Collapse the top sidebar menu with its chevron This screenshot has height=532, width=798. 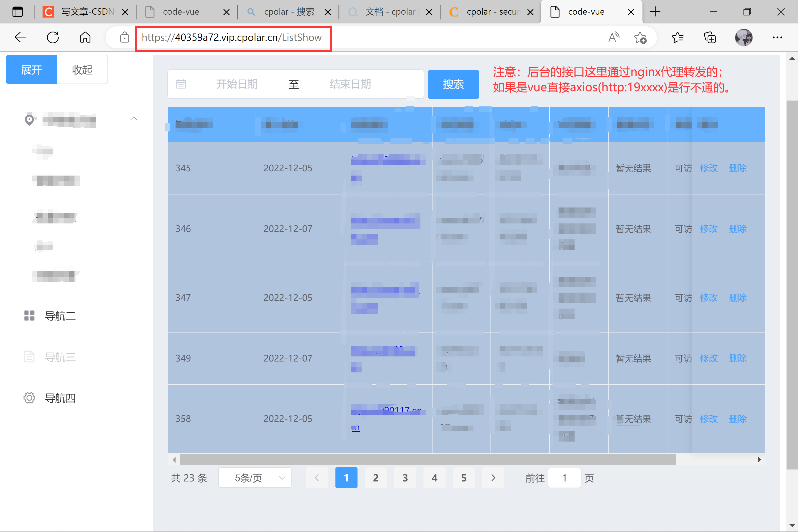[x=134, y=118]
